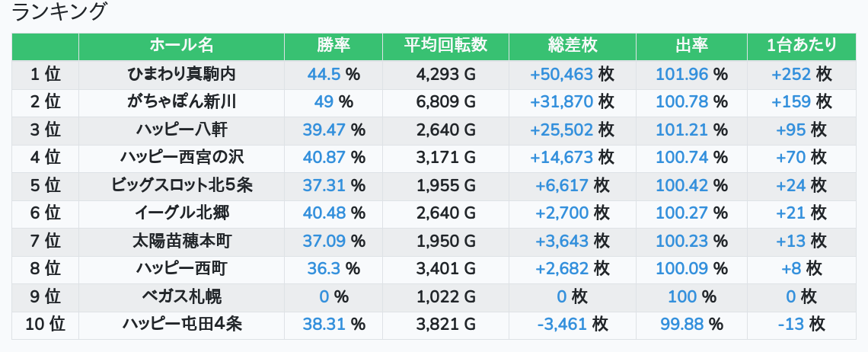Click the 100.78 payout rate value
This screenshot has height=352, width=868.
click(x=681, y=101)
